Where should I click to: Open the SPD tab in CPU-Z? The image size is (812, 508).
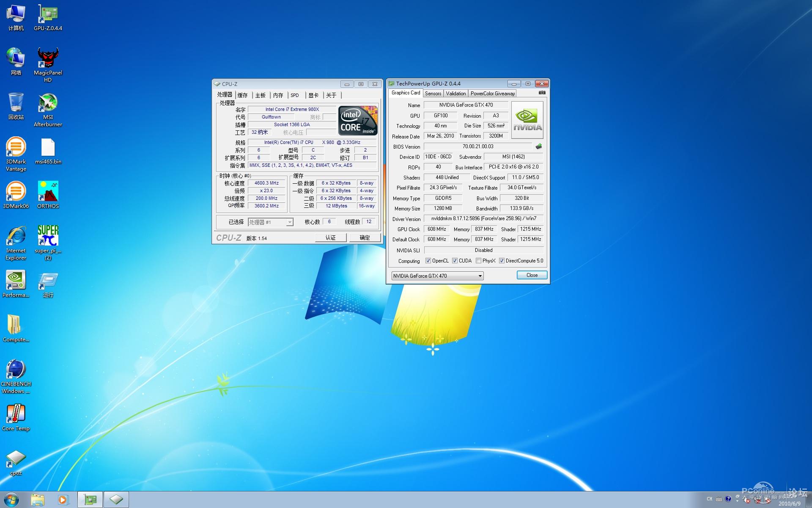pyautogui.click(x=295, y=95)
